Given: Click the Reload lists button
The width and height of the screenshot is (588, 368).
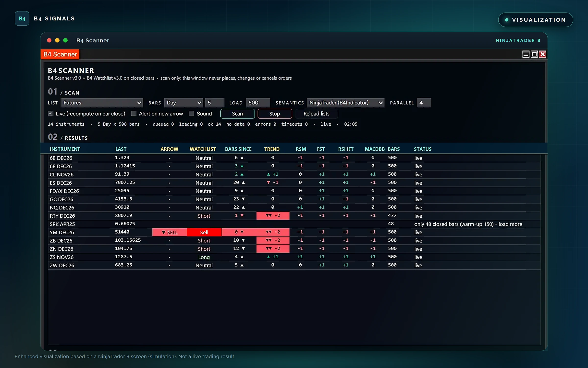Looking at the screenshot, I should pos(316,114).
